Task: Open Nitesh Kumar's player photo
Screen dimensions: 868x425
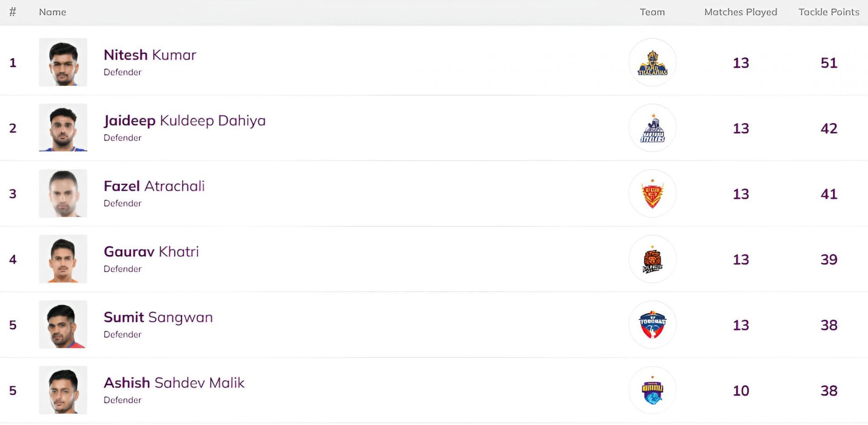Action: tap(63, 62)
